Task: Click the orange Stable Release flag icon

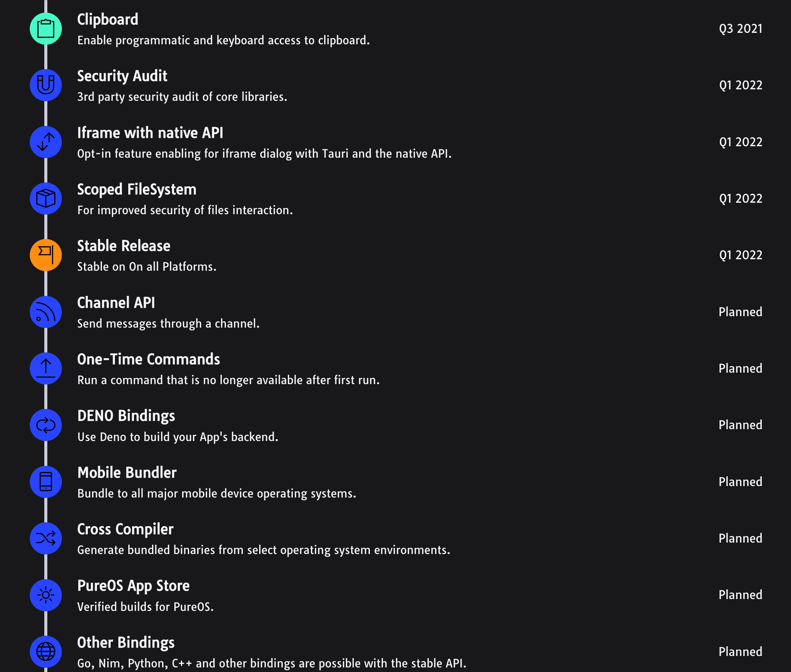Action: (x=45, y=255)
